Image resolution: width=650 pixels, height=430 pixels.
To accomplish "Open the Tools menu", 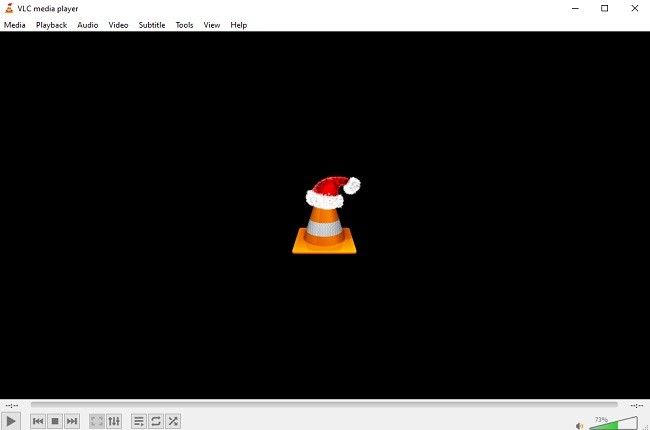I will [x=184, y=25].
